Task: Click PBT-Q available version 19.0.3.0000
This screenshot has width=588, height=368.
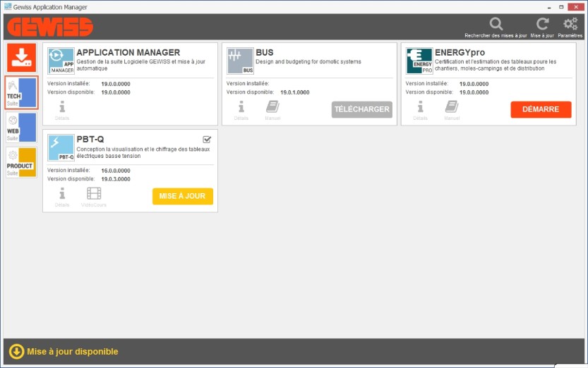Action: [116, 179]
